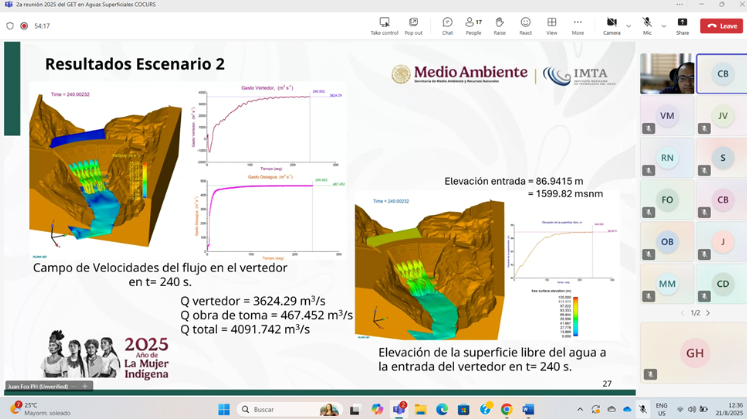Image resolution: width=747 pixels, height=419 pixels.
Task: Open the Chat panel
Action: [x=447, y=25]
